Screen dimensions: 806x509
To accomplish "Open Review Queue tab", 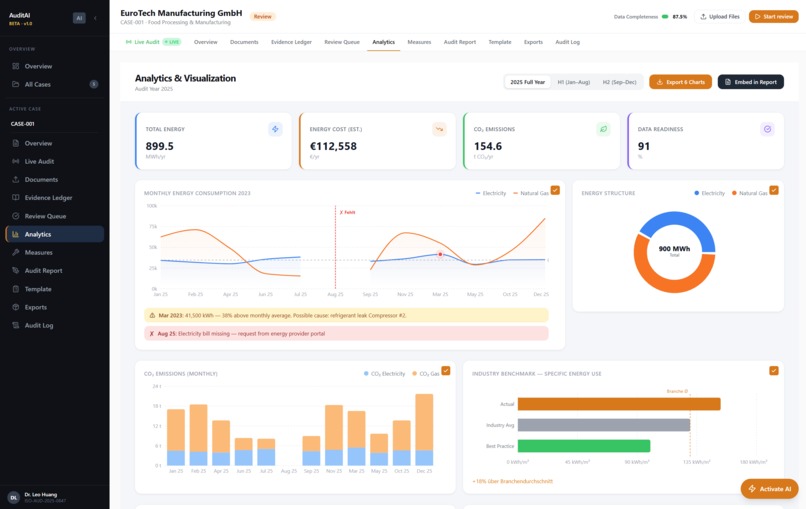I will pos(342,42).
